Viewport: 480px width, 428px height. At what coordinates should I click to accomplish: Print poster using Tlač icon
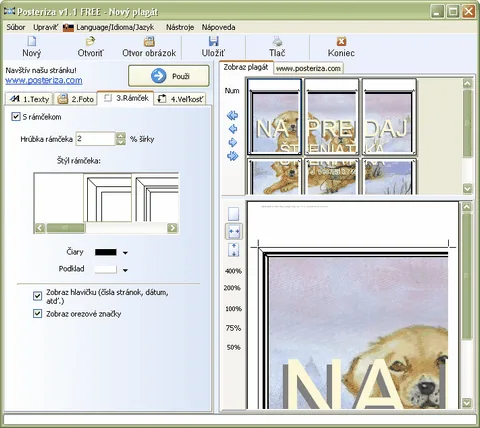tap(277, 41)
